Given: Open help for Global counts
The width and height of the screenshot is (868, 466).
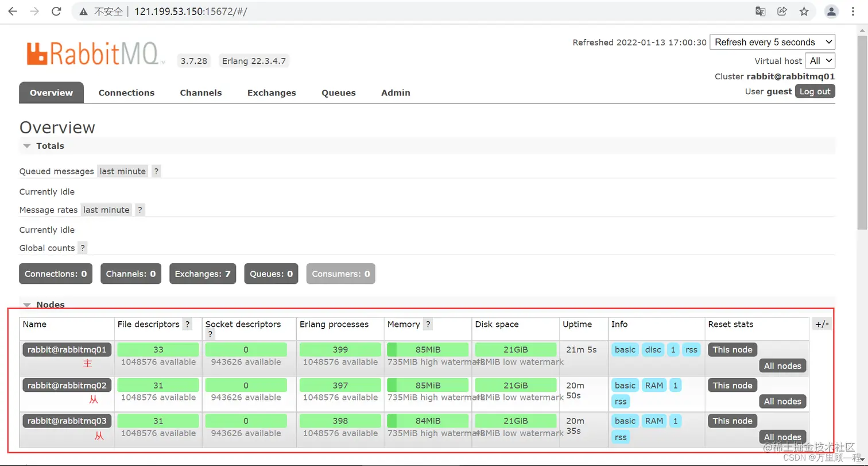Looking at the screenshot, I should pos(83,248).
